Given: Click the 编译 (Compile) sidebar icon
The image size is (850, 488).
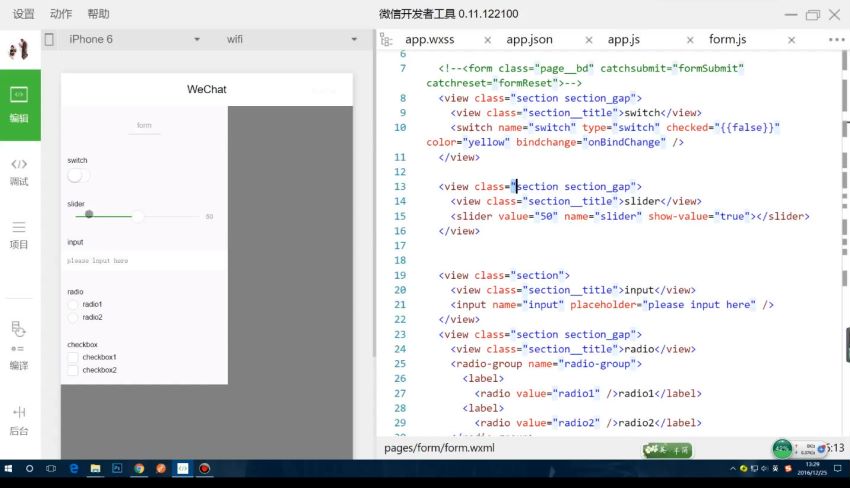Looking at the screenshot, I should click(20, 345).
